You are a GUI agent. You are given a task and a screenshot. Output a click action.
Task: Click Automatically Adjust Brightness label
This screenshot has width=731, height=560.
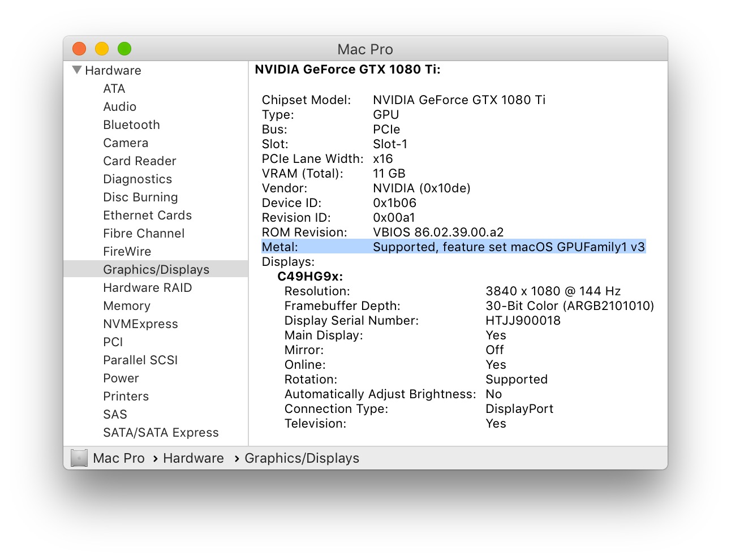[x=380, y=394]
